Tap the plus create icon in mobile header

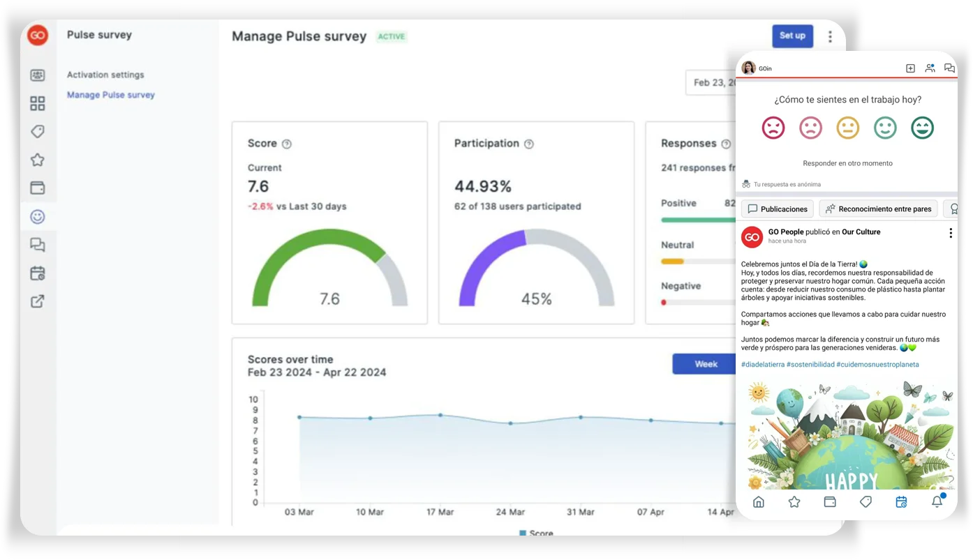tap(910, 68)
